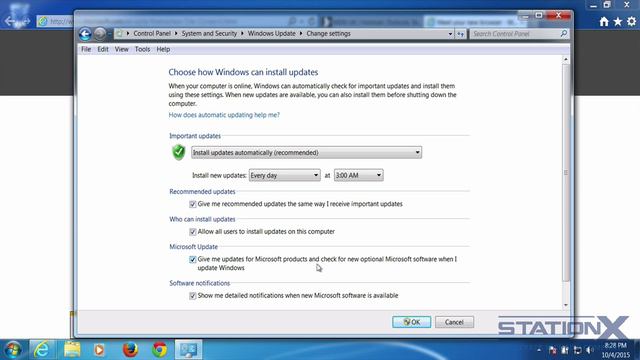The width and height of the screenshot is (640, 360).
Task: Click the green shield icon
Action: coord(178,152)
